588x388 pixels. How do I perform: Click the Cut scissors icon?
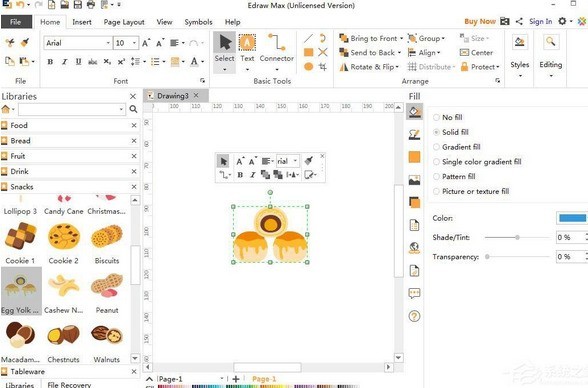10,42
